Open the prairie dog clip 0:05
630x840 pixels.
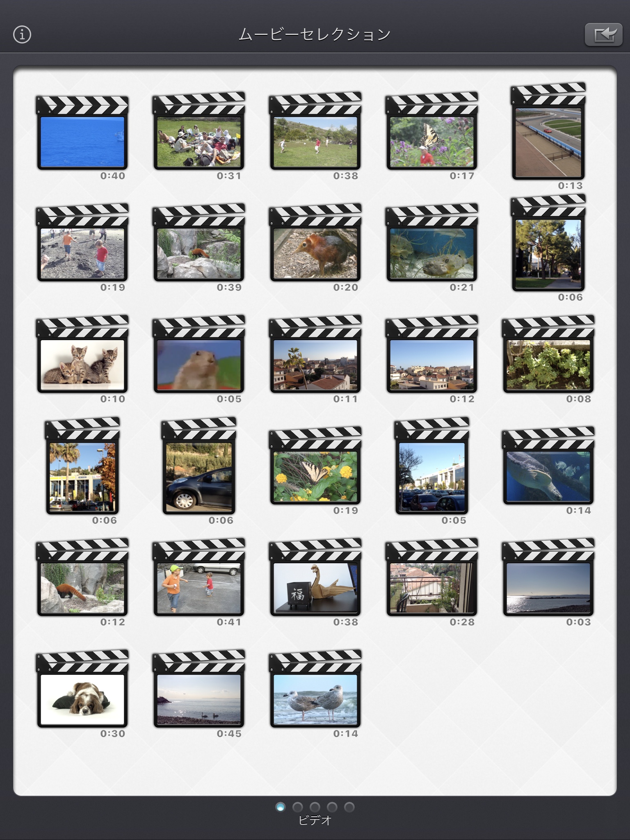pyautogui.click(x=199, y=354)
